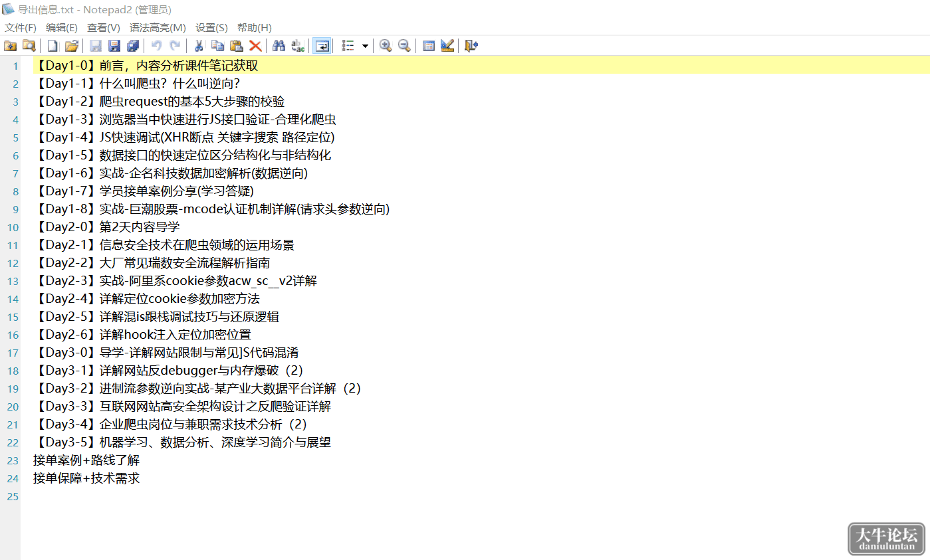This screenshot has height=560, width=930.
Task: Zoom in with the magnifier plus icon
Action: [x=386, y=46]
